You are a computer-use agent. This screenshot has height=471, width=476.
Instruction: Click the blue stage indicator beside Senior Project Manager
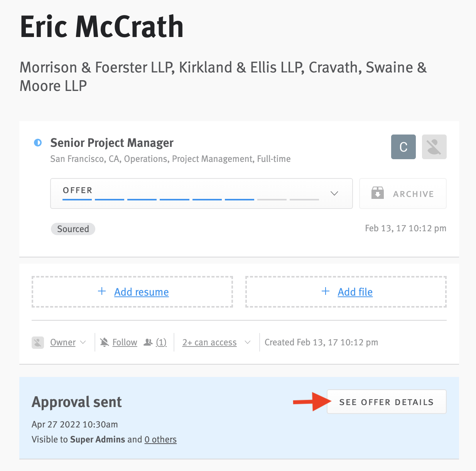(37, 143)
